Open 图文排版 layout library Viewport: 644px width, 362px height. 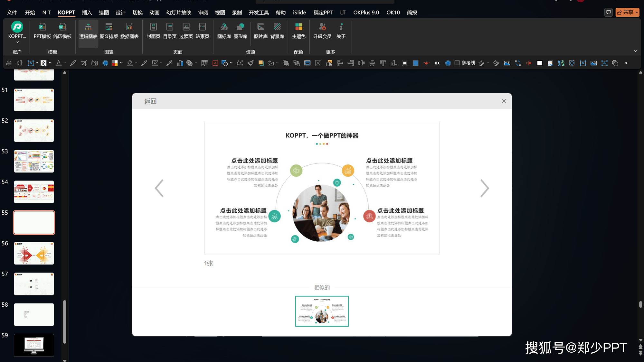click(x=109, y=31)
